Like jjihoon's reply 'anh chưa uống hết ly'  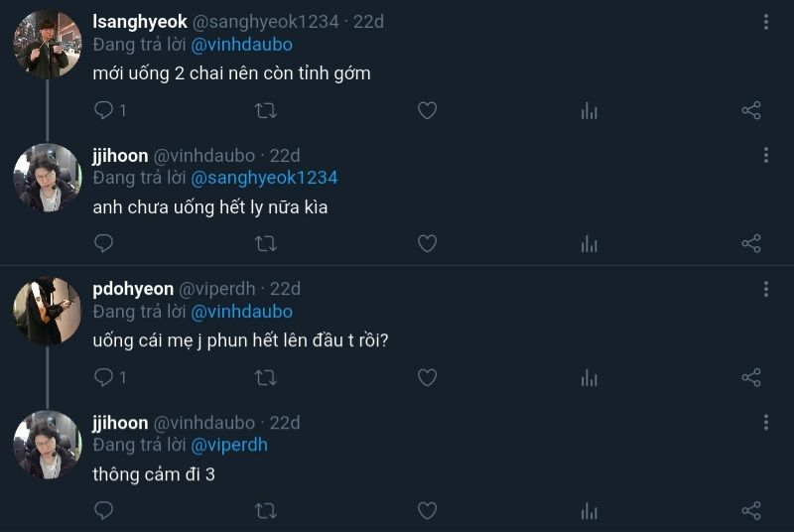point(427,243)
